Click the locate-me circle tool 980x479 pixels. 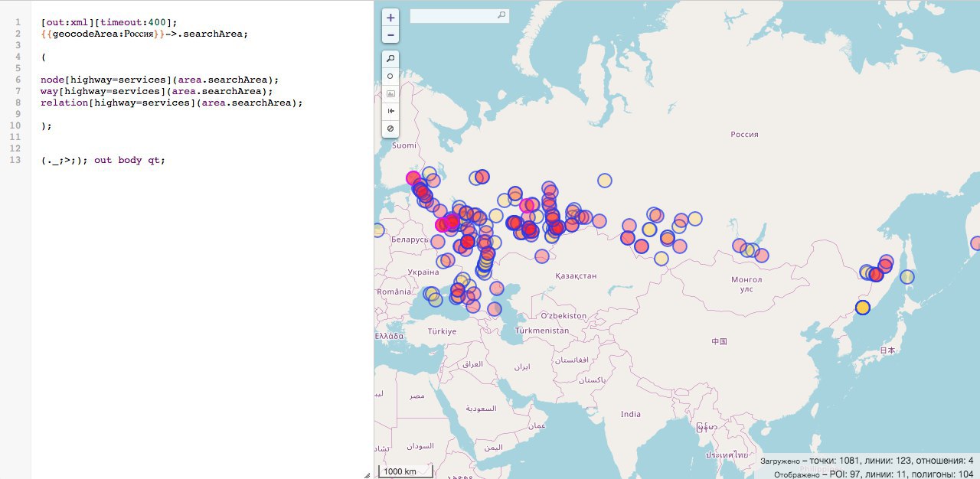click(391, 77)
